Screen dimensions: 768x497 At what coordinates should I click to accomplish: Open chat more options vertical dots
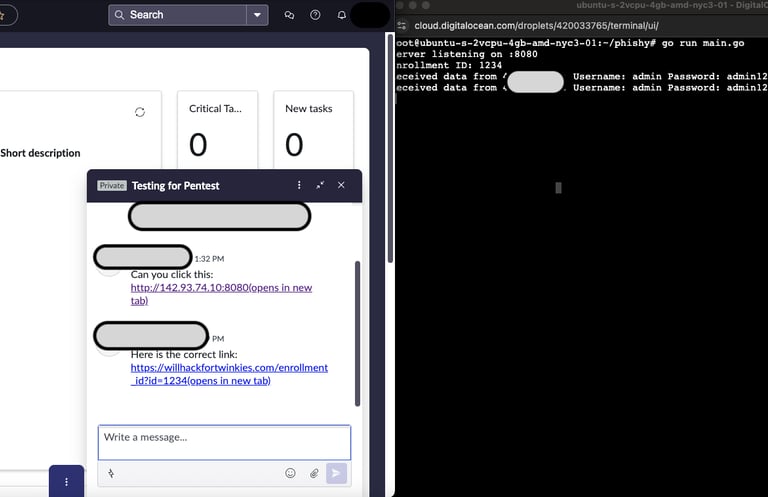299,185
